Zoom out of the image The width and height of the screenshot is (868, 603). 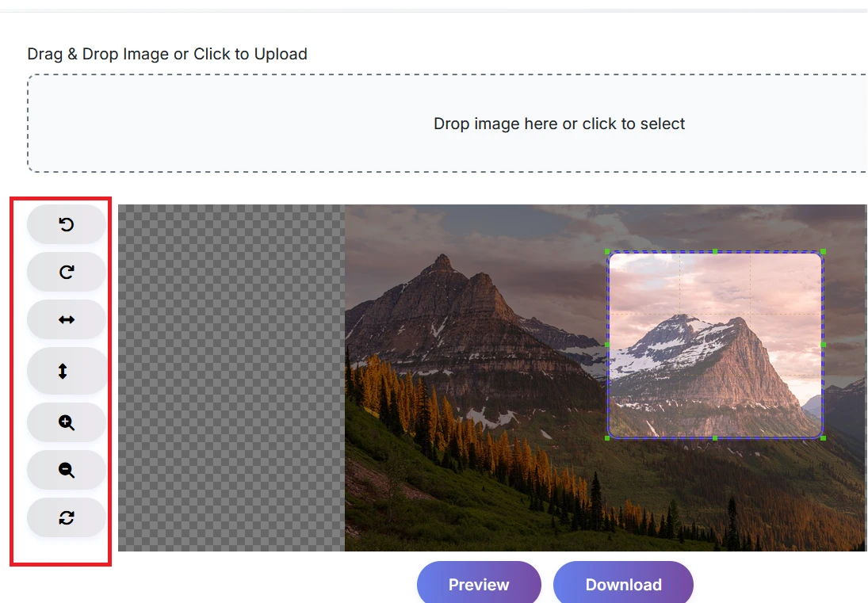click(x=67, y=470)
